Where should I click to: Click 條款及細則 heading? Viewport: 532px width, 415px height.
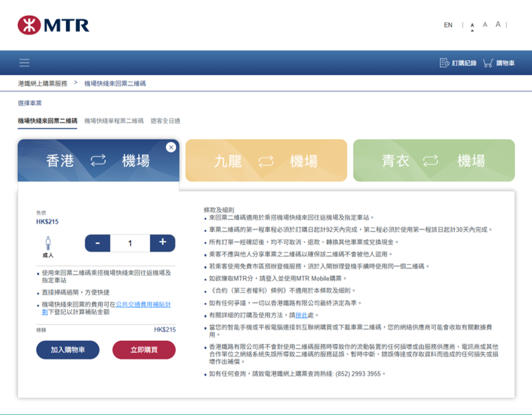219,210
